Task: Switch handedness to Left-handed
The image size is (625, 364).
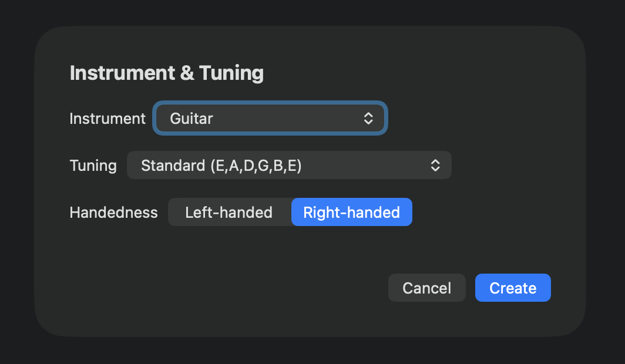Action: (x=229, y=212)
